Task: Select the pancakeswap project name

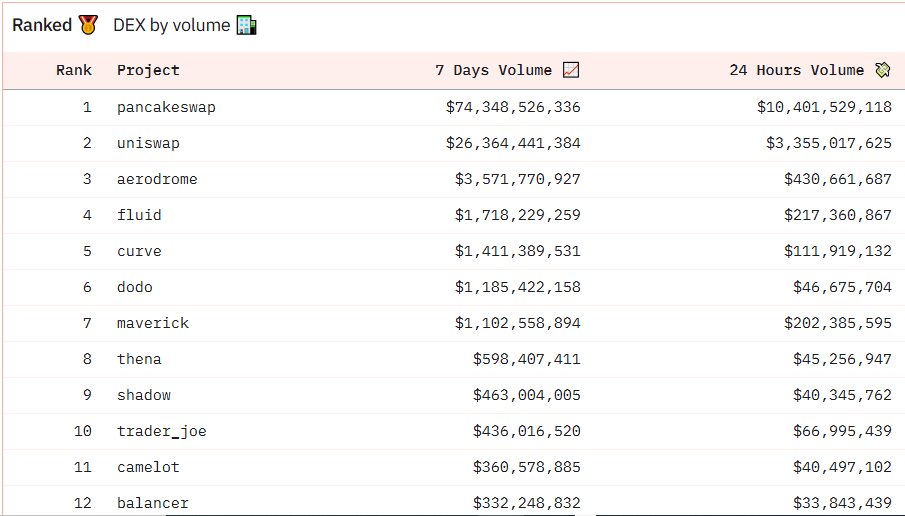Action: click(x=166, y=107)
